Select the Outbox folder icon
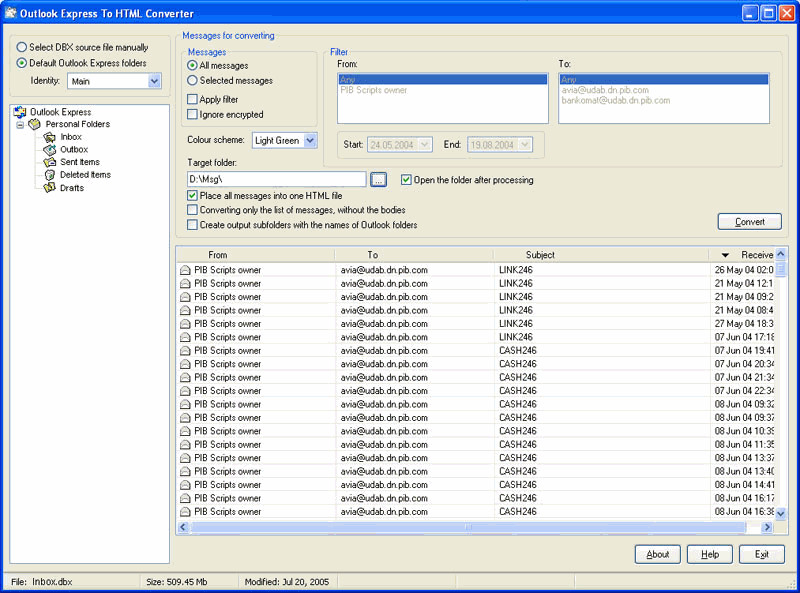This screenshot has height=593, width=800. point(49,150)
